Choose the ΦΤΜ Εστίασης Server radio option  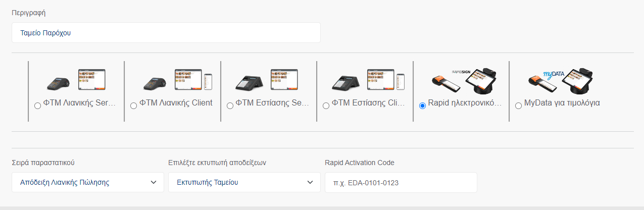point(230,106)
